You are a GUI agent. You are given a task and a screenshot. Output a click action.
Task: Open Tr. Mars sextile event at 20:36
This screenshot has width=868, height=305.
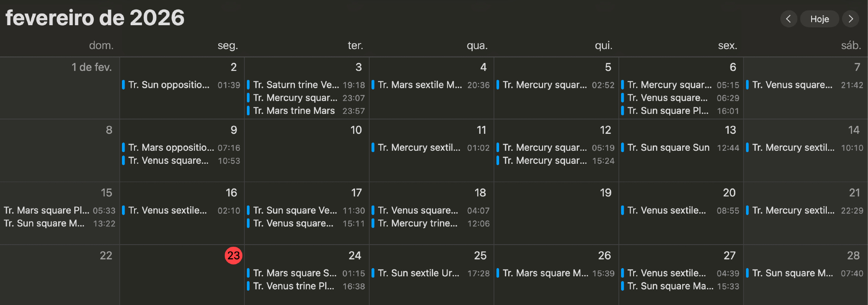tap(420, 85)
